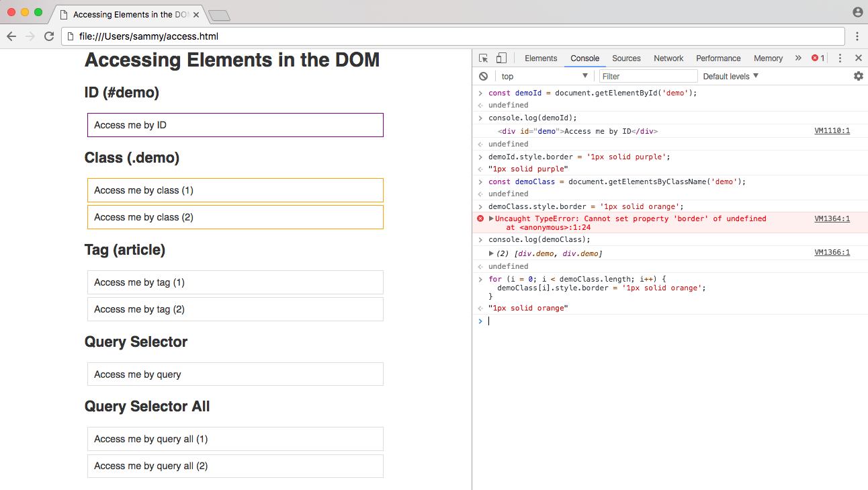Image resolution: width=868 pixels, height=490 pixels.
Task: Switch to the Sources panel
Action: pos(626,58)
